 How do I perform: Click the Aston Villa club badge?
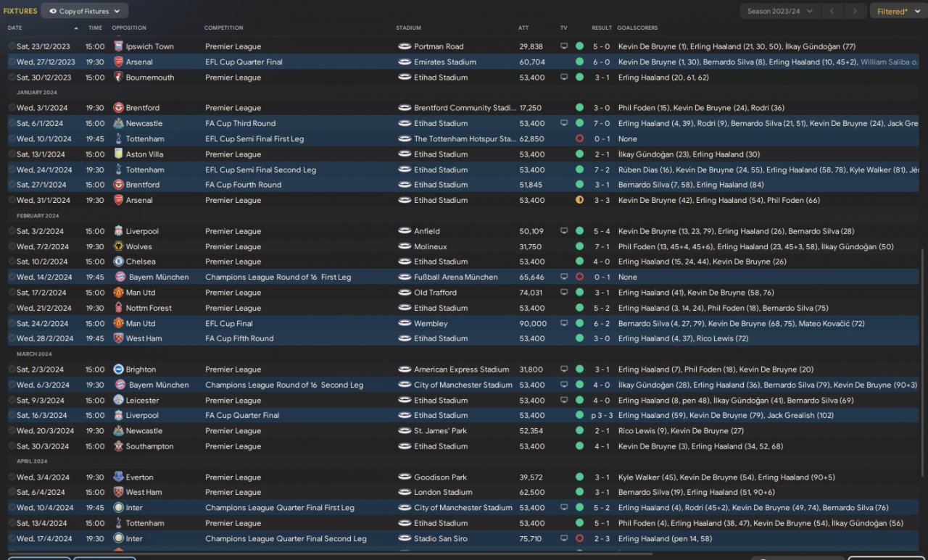click(x=118, y=154)
